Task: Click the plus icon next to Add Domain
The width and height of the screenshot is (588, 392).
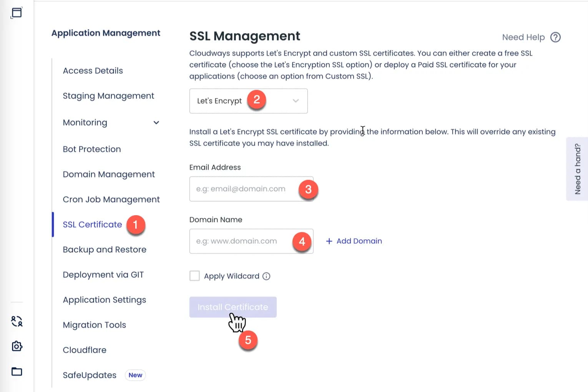Action: pos(329,241)
